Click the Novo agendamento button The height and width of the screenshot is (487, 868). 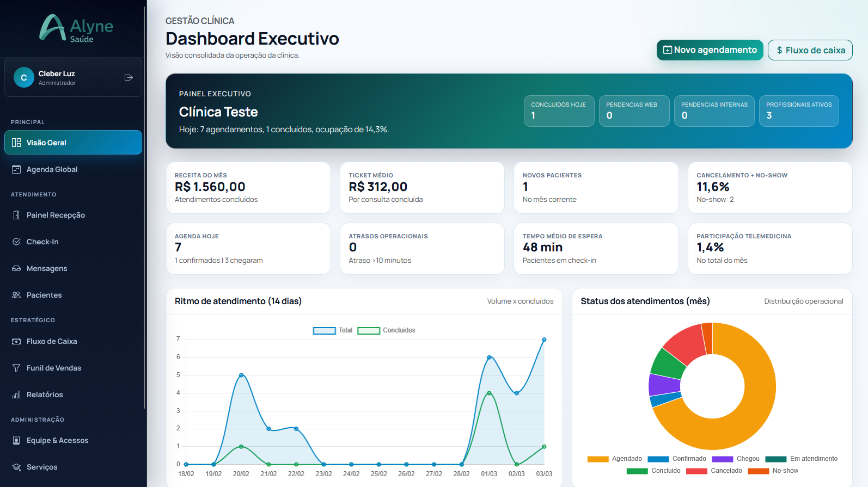click(710, 50)
